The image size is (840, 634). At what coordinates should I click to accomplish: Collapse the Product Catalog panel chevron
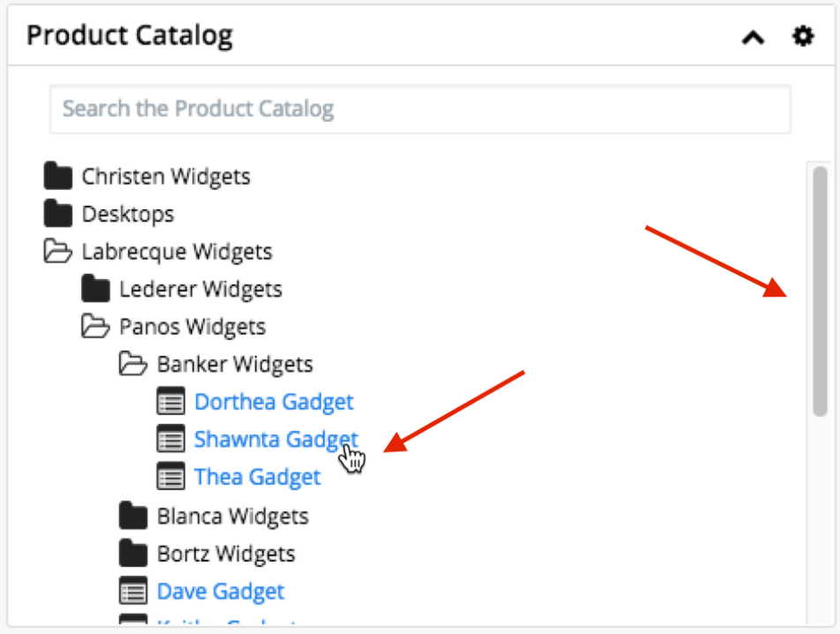[753, 38]
